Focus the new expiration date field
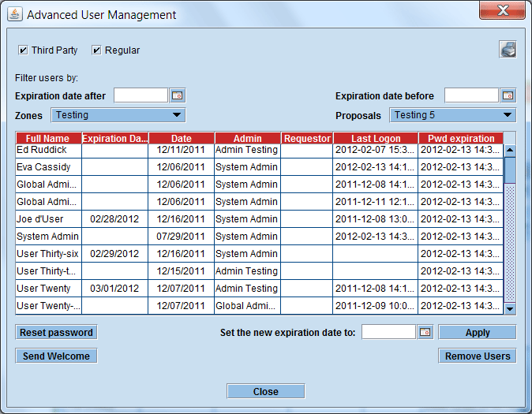This screenshot has width=532, height=414. (388, 332)
